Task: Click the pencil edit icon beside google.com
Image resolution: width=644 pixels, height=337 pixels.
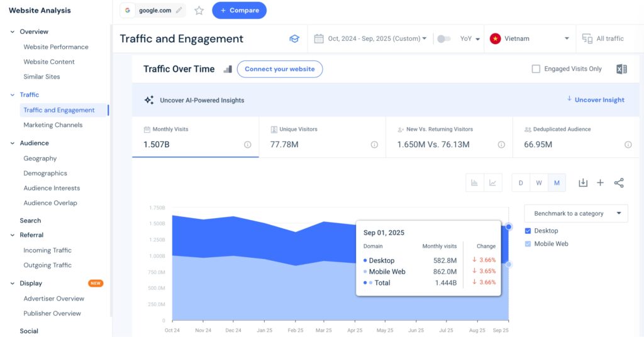Action: pos(179,10)
